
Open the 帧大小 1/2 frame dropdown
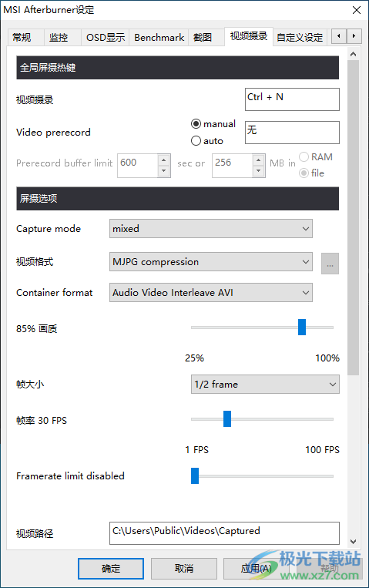[x=265, y=385]
